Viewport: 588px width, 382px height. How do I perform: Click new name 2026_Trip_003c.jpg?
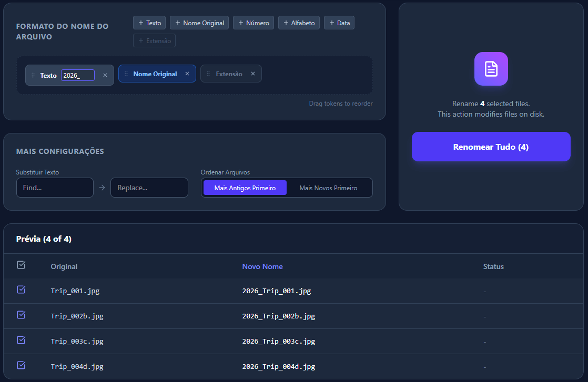click(x=279, y=341)
